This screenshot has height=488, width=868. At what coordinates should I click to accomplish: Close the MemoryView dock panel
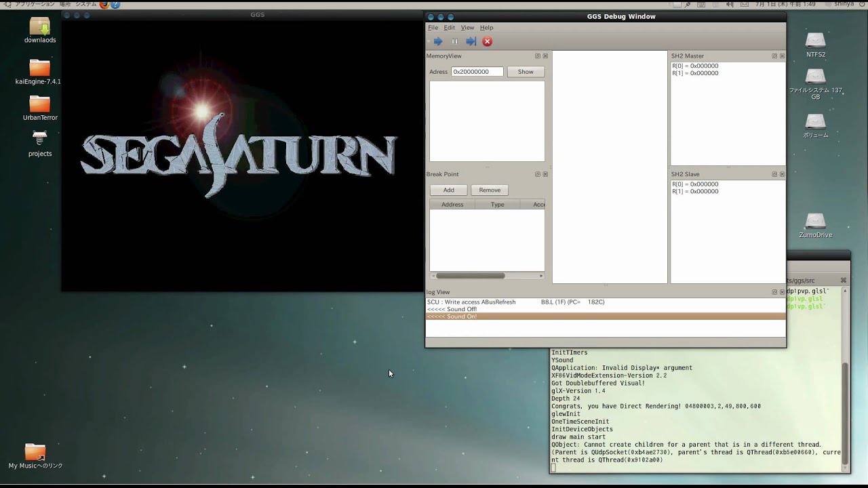coord(545,56)
